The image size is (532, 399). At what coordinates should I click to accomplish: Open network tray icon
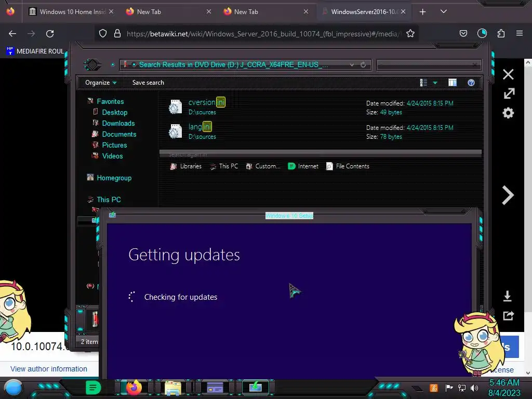coord(461,388)
